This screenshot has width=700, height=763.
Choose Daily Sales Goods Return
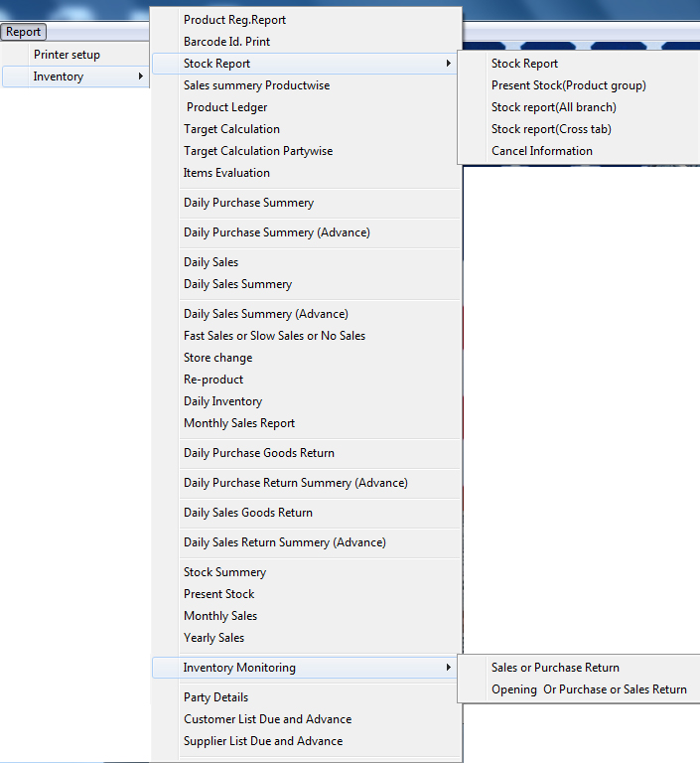pyautogui.click(x=247, y=513)
